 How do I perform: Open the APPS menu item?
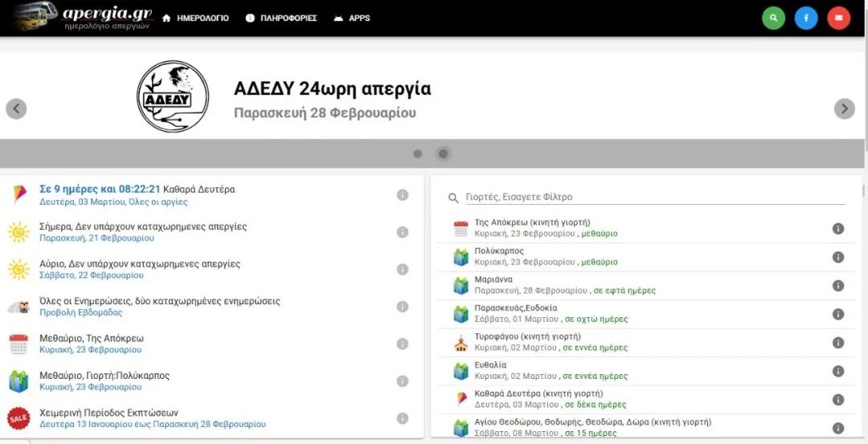[x=352, y=18]
